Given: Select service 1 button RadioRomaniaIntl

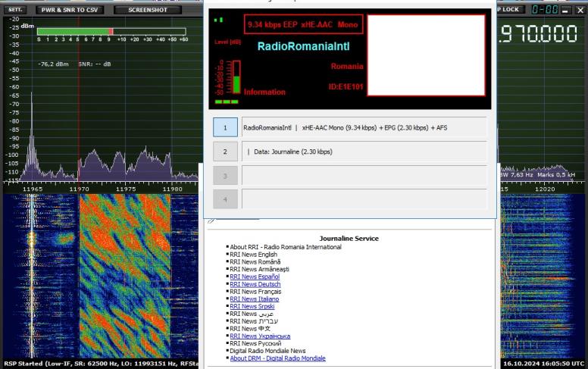Looking at the screenshot, I should [x=225, y=127].
